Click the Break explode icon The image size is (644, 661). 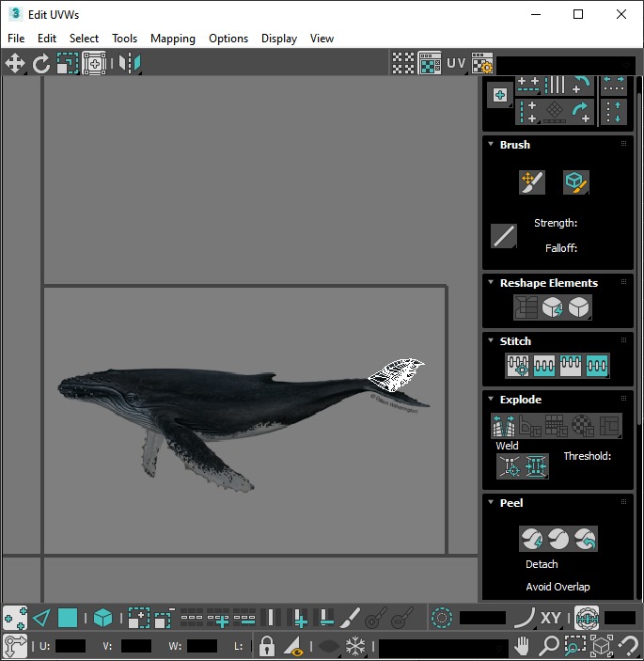tap(504, 426)
